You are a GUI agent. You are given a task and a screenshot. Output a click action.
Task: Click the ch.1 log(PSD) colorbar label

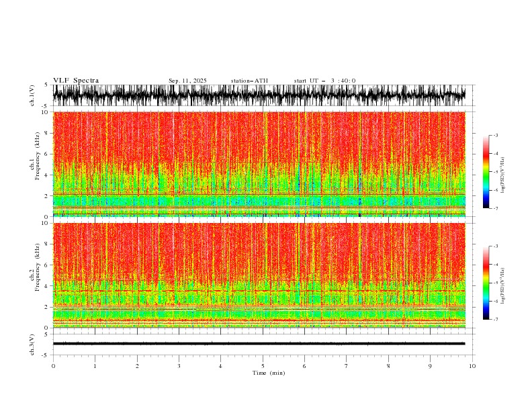point(502,175)
